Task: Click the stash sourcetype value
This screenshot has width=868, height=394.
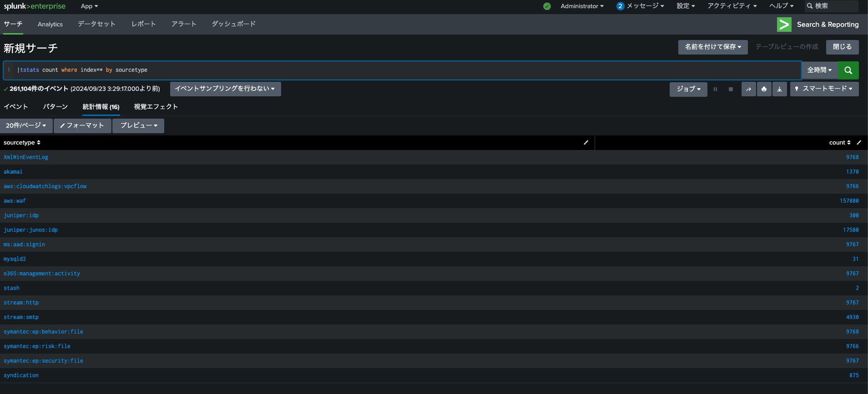Action: click(11, 288)
